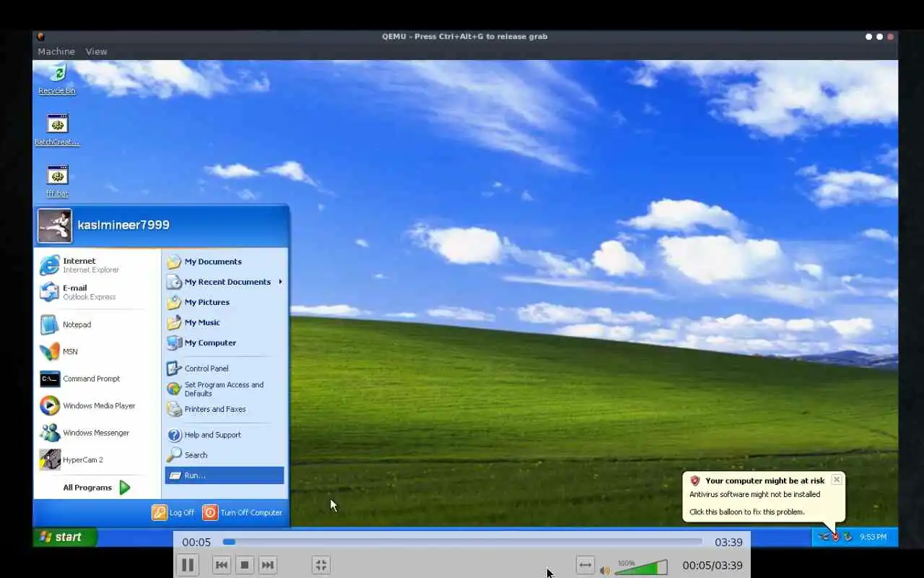924x578 pixels.
Task: Expand All Programs list
Action: [x=97, y=488]
